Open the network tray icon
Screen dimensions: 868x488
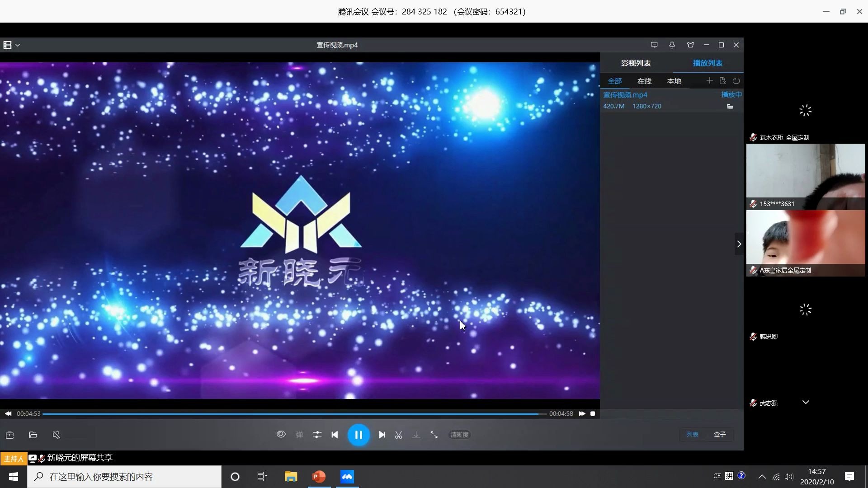pyautogui.click(x=776, y=477)
